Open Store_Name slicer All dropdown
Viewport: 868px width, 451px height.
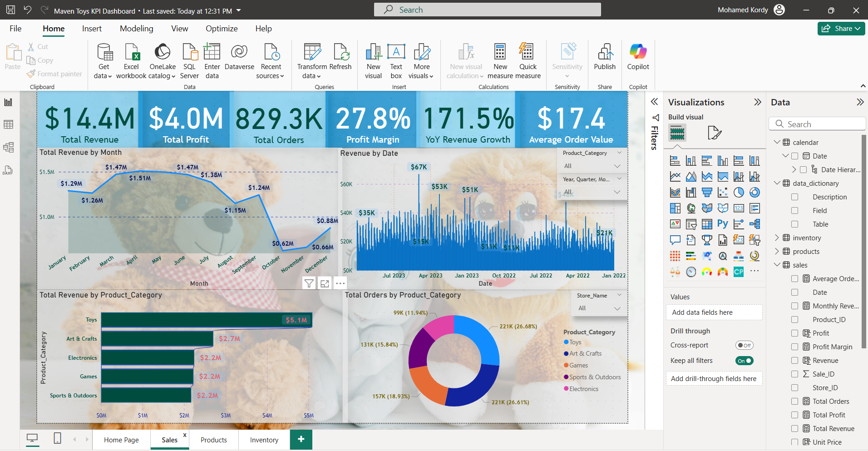(599, 308)
